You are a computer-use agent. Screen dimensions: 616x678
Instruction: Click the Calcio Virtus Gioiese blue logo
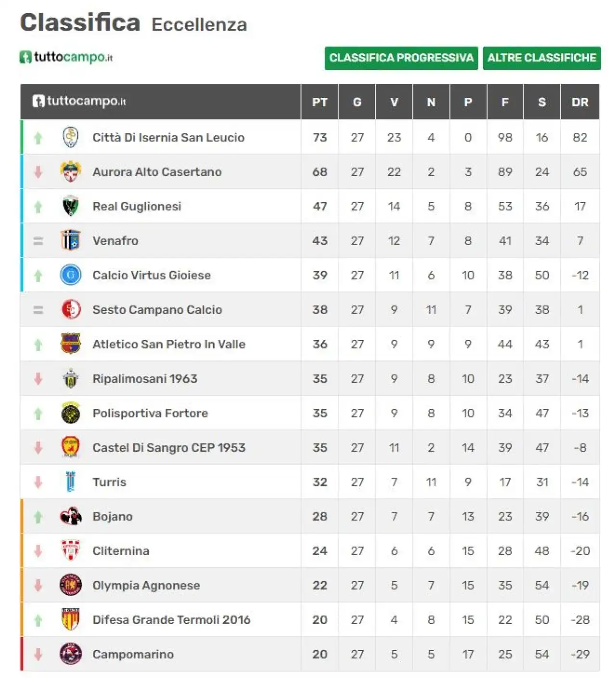(x=71, y=275)
